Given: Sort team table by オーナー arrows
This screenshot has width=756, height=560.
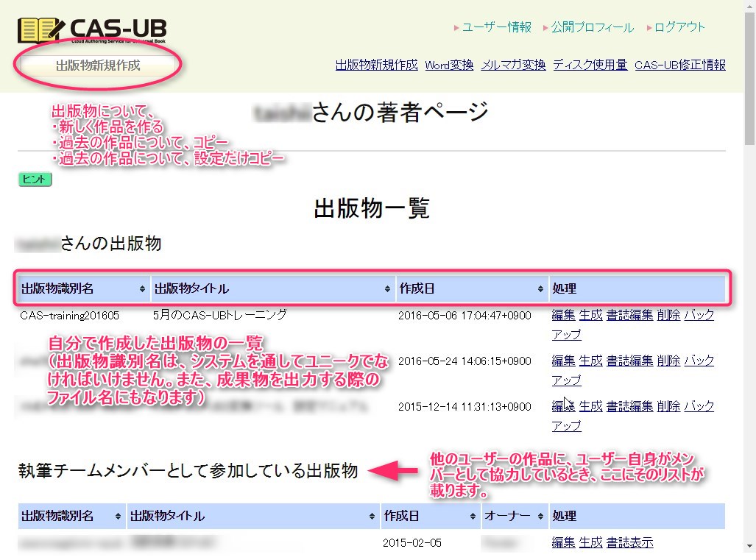Looking at the screenshot, I should 540,516.
